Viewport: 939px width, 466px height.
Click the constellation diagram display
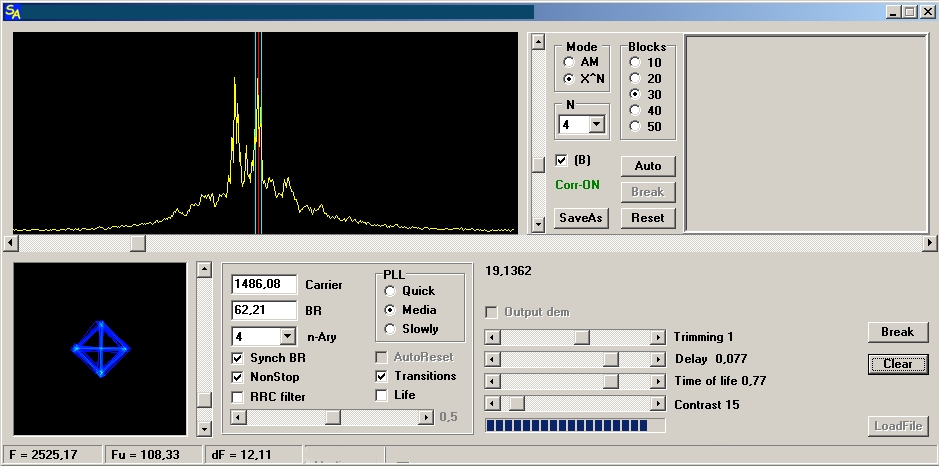pyautogui.click(x=100, y=348)
